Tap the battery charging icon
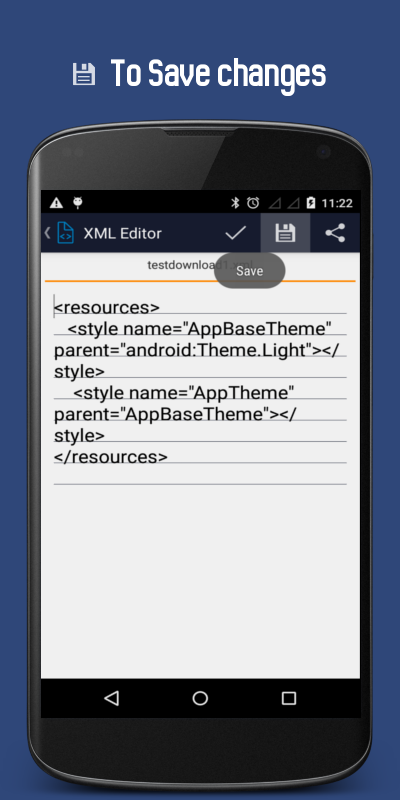 pyautogui.click(x=311, y=203)
